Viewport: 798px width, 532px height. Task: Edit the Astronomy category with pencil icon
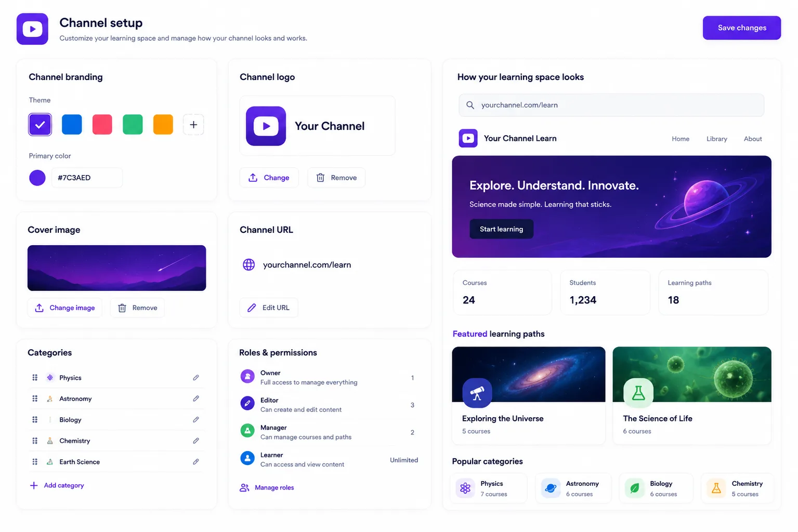pos(196,398)
